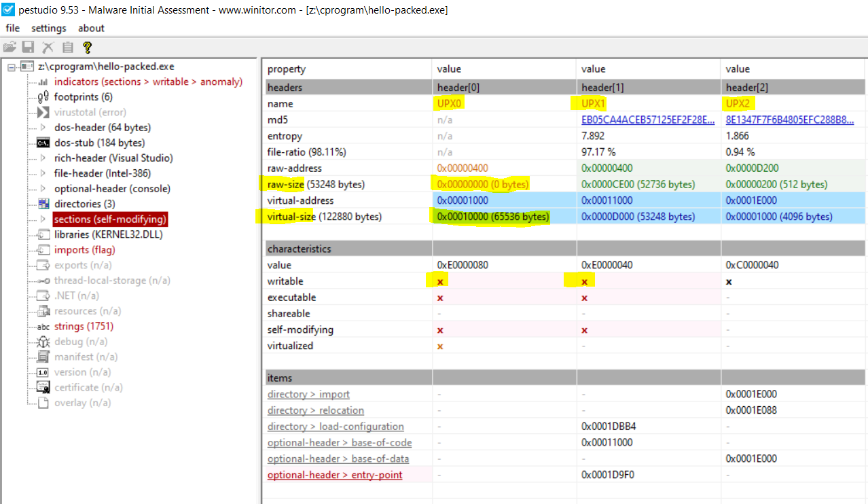The width and height of the screenshot is (868, 504).
Task: Click the open file folder toolbar icon
Action: click(10, 47)
